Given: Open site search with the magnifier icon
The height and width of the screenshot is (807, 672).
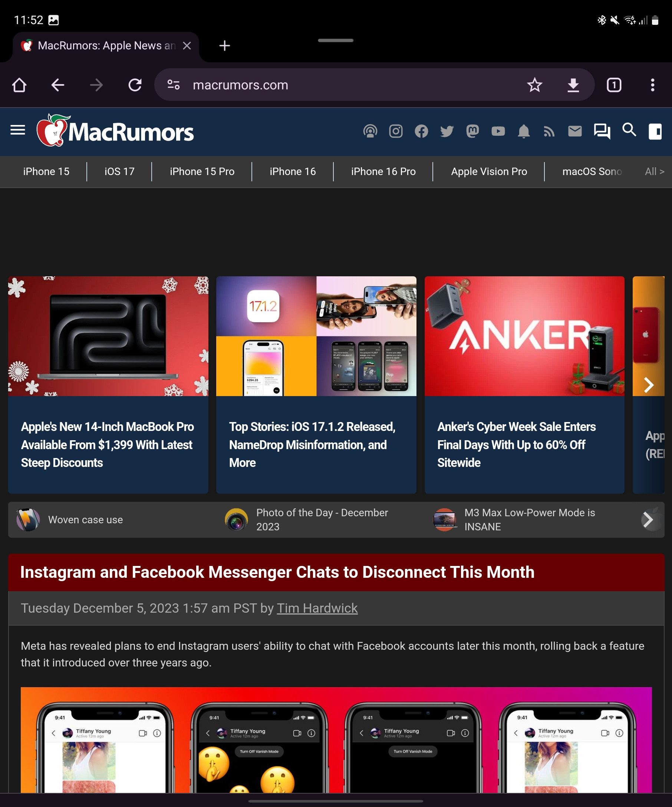Looking at the screenshot, I should [629, 130].
